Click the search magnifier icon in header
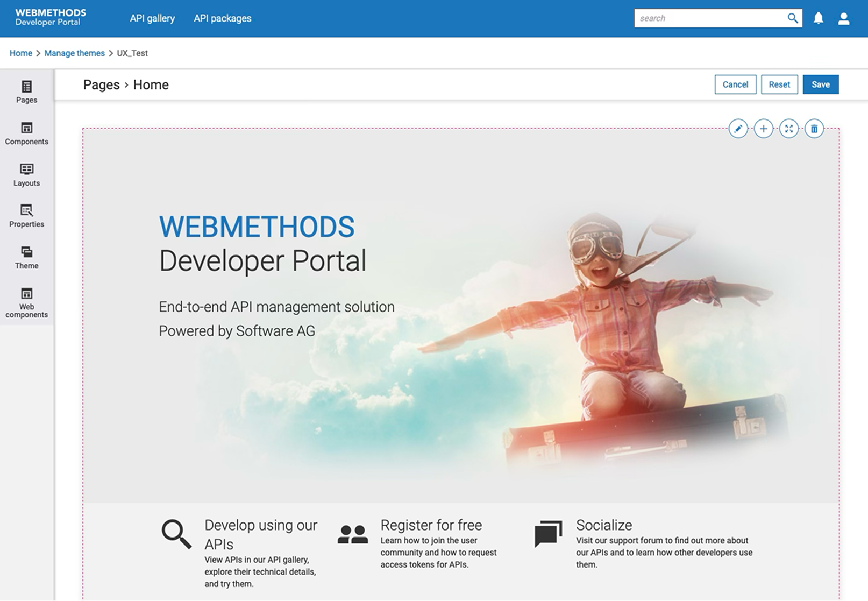 click(x=792, y=18)
